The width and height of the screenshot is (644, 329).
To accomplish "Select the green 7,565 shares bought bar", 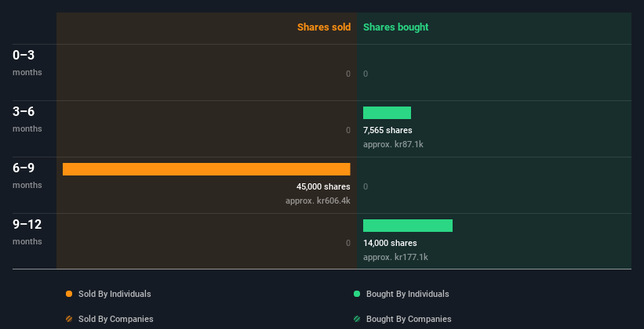I will pyautogui.click(x=387, y=113).
